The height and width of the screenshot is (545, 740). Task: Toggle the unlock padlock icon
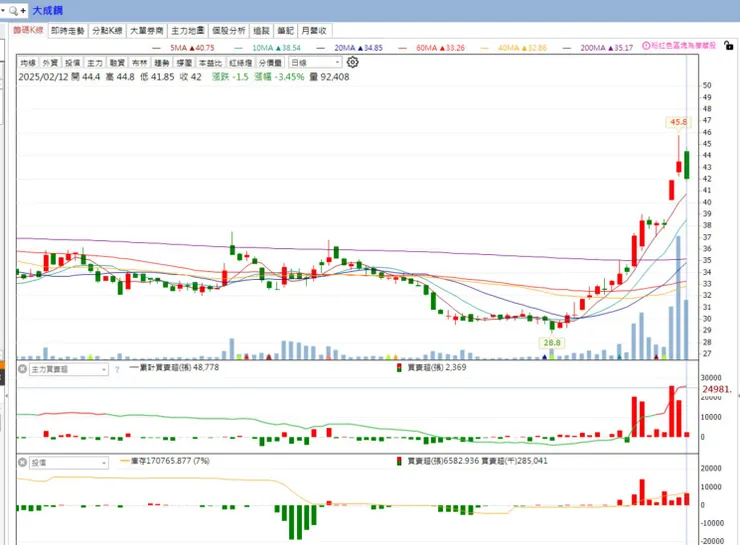click(729, 46)
